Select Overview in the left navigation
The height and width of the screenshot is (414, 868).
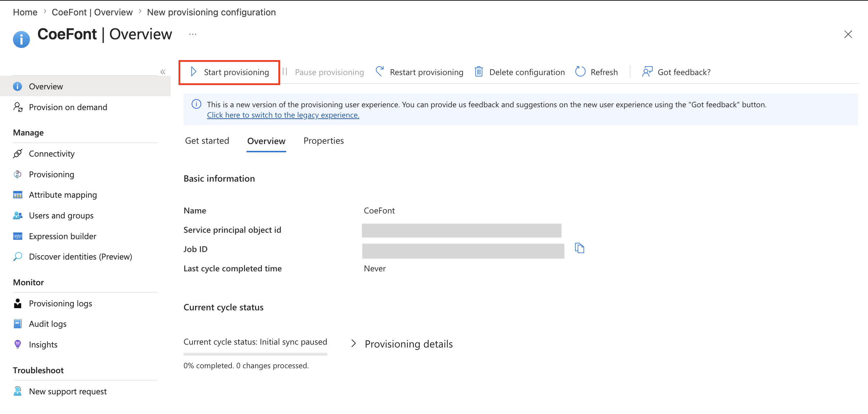(x=85, y=87)
